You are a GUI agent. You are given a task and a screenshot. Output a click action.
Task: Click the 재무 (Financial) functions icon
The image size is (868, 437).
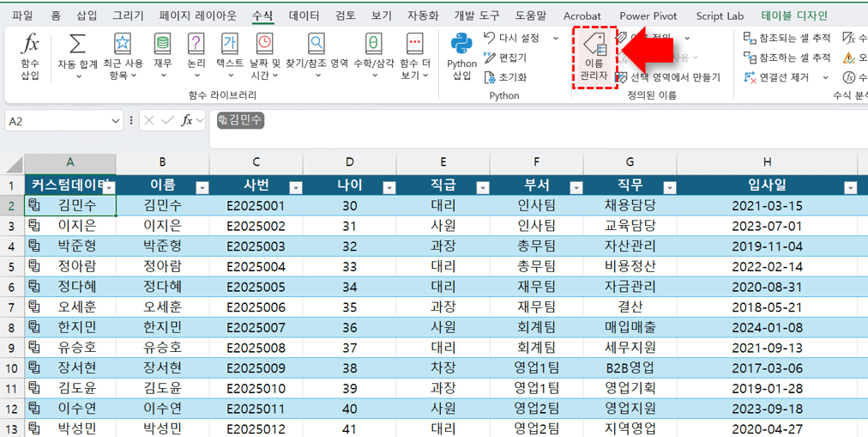click(162, 45)
